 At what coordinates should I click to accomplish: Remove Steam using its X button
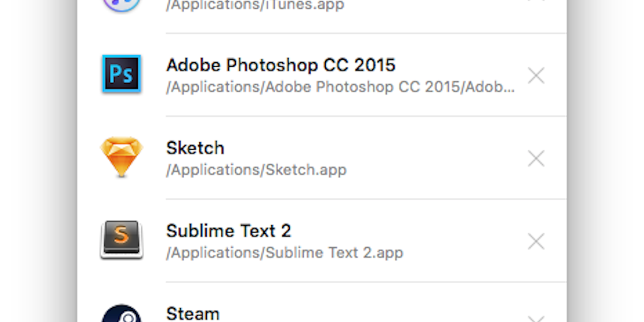tap(536, 319)
